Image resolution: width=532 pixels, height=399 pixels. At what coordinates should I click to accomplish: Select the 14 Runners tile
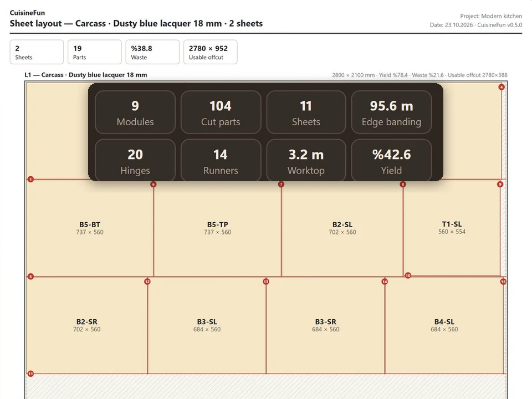tap(221, 161)
